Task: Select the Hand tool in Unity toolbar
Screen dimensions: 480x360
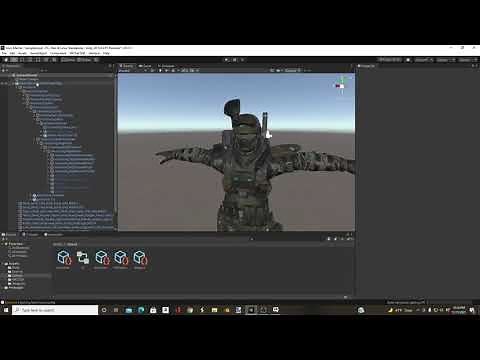Action: pos(6,60)
